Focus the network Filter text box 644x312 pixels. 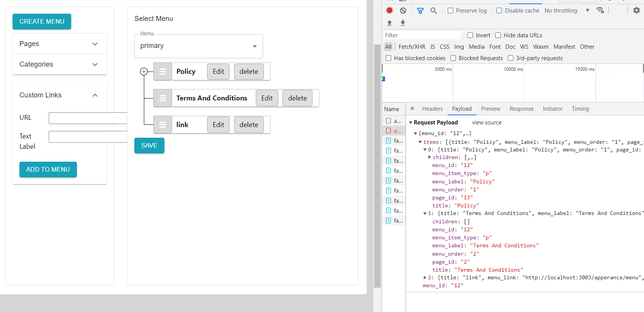click(x=422, y=35)
